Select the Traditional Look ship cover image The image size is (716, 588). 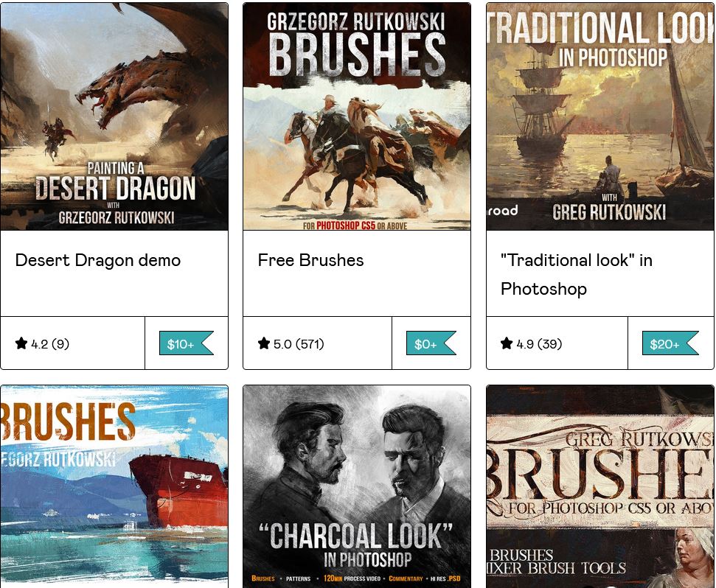[x=600, y=116]
